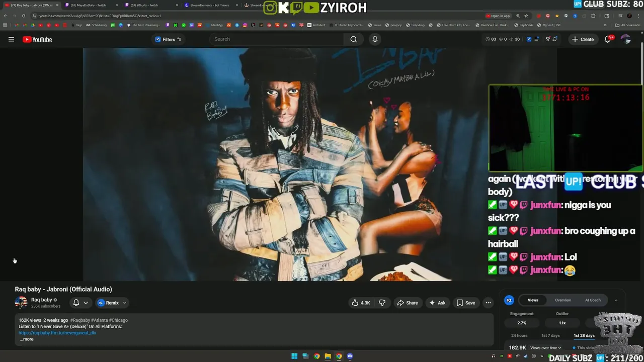This screenshot has width=644, height=362.
Task: Select the 1st 28 days tab
Action: (584, 335)
